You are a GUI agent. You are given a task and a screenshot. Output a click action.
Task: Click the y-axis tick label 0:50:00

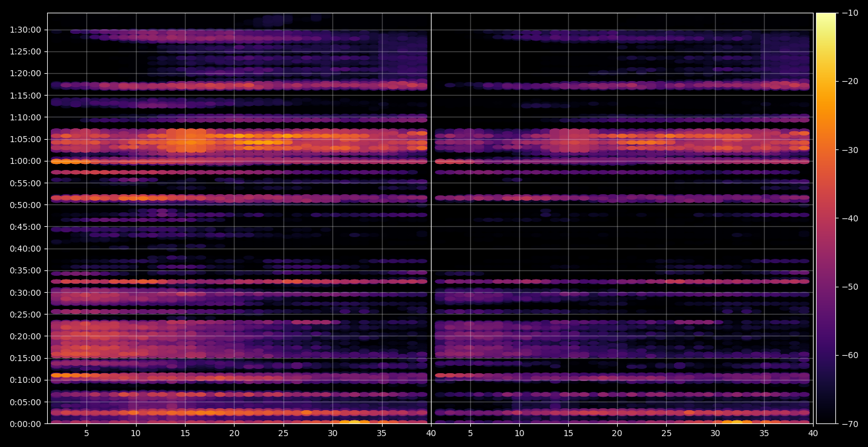click(25, 205)
